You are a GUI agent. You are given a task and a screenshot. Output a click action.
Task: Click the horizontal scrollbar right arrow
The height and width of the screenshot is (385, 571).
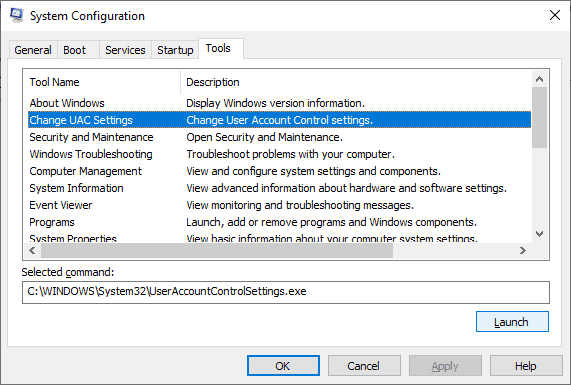tap(523, 250)
